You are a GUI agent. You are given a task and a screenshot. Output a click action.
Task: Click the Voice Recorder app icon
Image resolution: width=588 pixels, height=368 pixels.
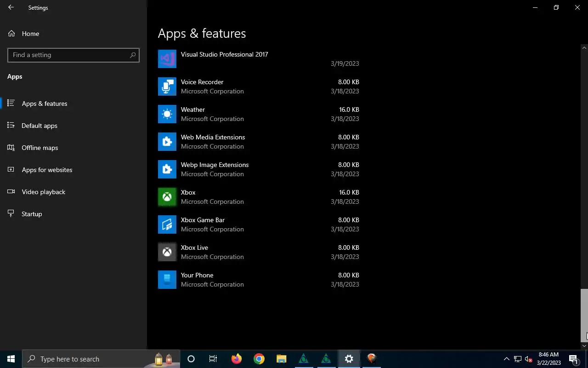[167, 86]
